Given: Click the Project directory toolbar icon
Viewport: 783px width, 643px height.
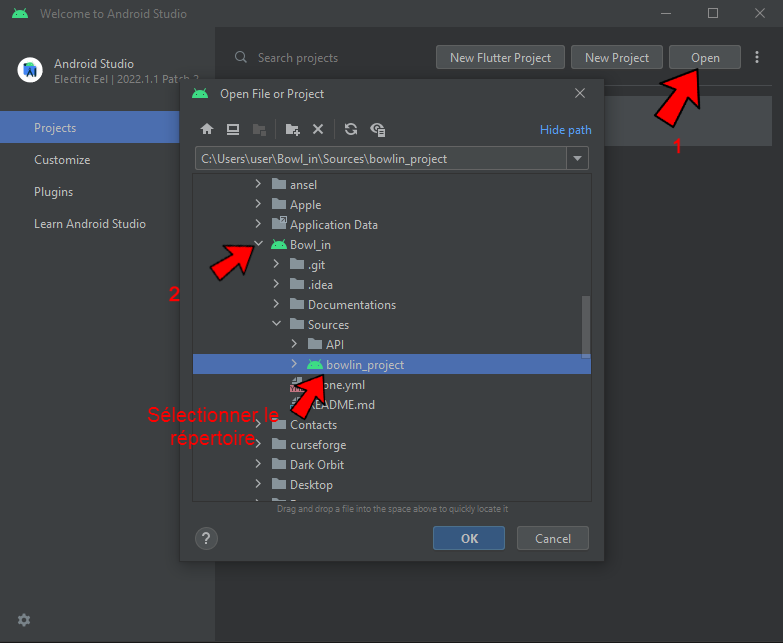Looking at the screenshot, I should pyautogui.click(x=259, y=129).
